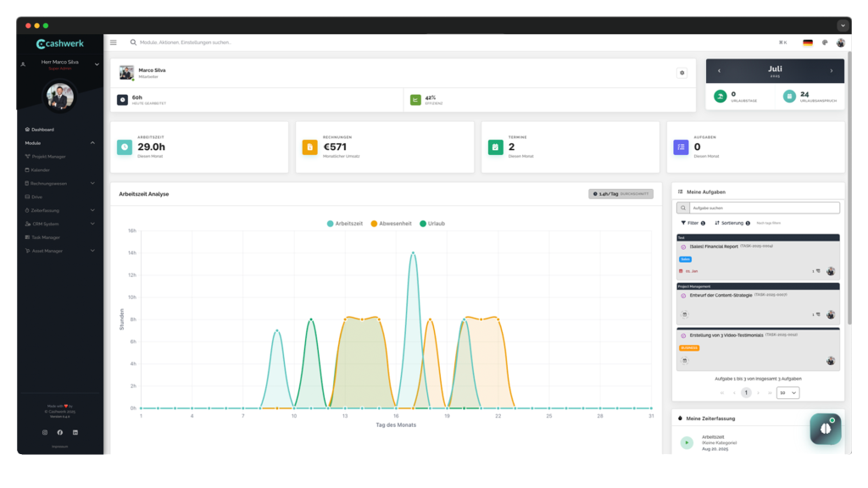Screen dimensions: 868x488
Task: Open the Instagram link in the sidebar footer
Action: pos(45,432)
